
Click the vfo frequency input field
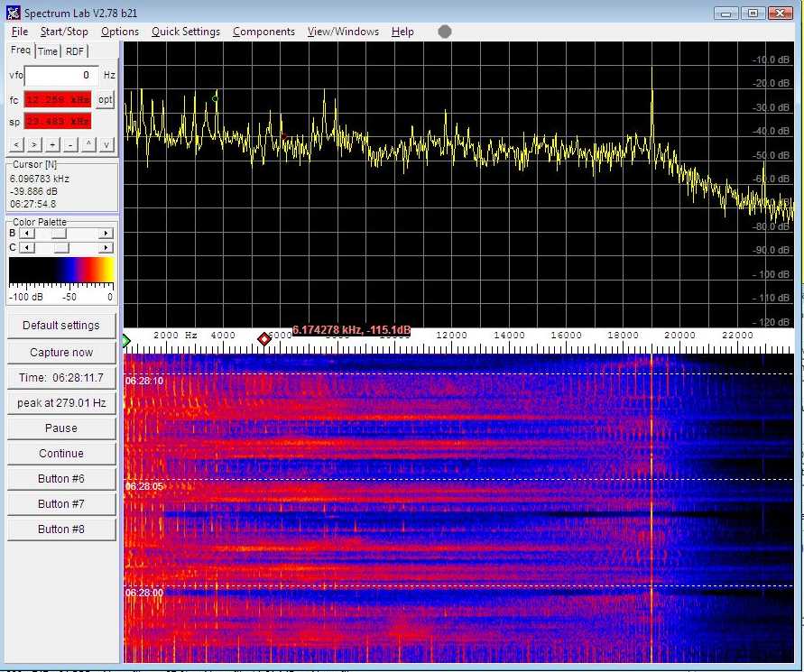(61, 76)
